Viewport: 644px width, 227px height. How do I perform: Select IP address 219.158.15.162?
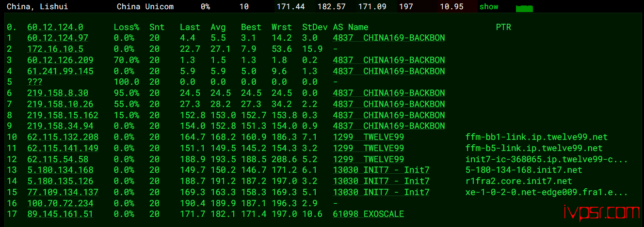point(63,115)
